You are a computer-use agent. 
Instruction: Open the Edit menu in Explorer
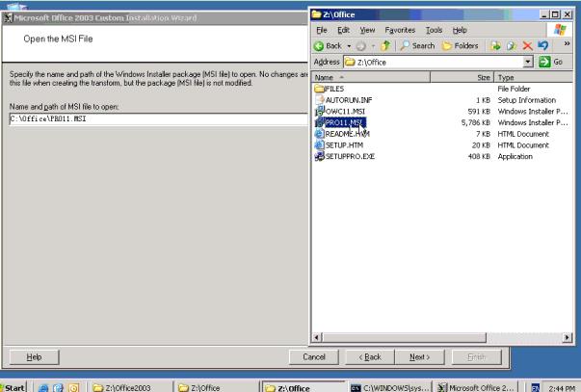tap(343, 30)
